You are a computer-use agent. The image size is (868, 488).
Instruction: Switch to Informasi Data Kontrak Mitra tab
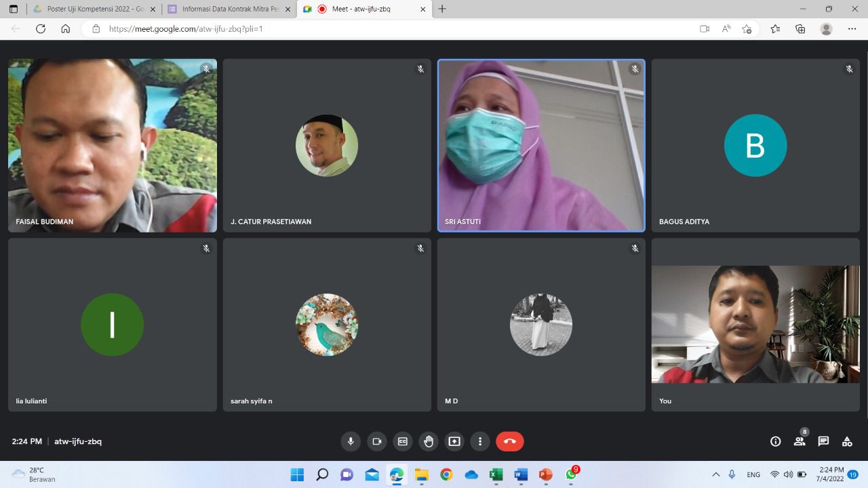point(228,9)
